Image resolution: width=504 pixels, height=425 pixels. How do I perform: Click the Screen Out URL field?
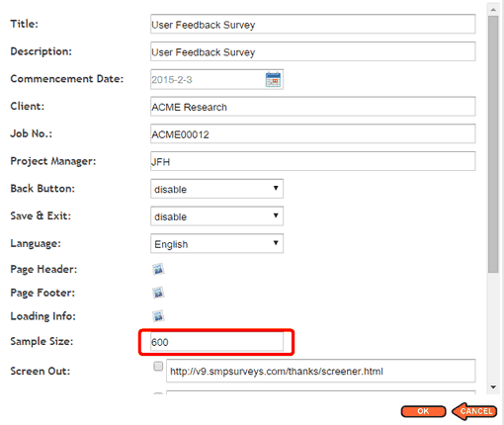pos(321,371)
